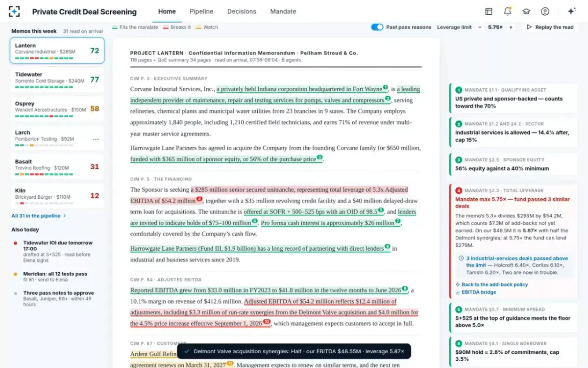The width and height of the screenshot is (588, 368).
Task: Open the layout panel icon
Action: tap(489, 11)
